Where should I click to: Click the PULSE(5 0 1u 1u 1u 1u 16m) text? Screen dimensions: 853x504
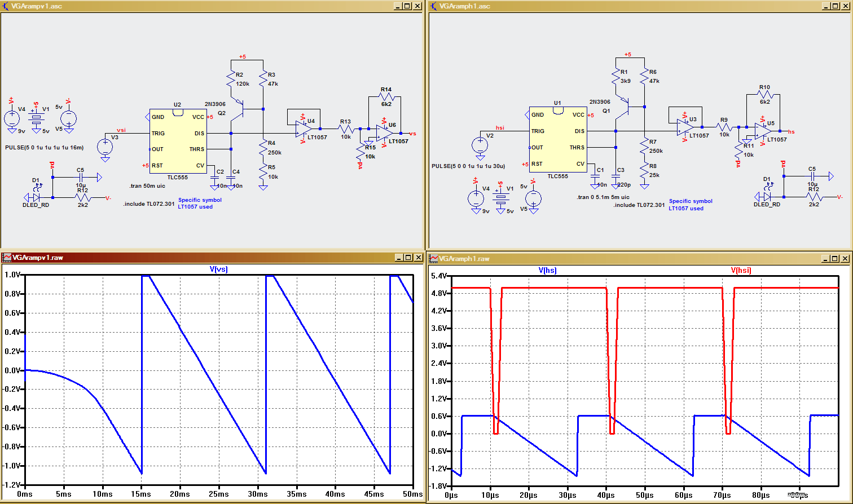44,148
